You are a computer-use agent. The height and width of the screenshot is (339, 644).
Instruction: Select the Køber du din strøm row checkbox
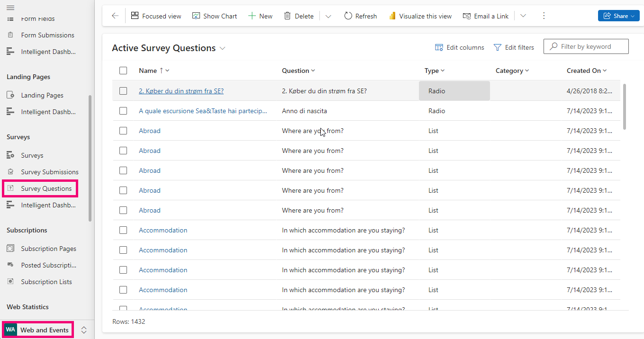point(123,91)
